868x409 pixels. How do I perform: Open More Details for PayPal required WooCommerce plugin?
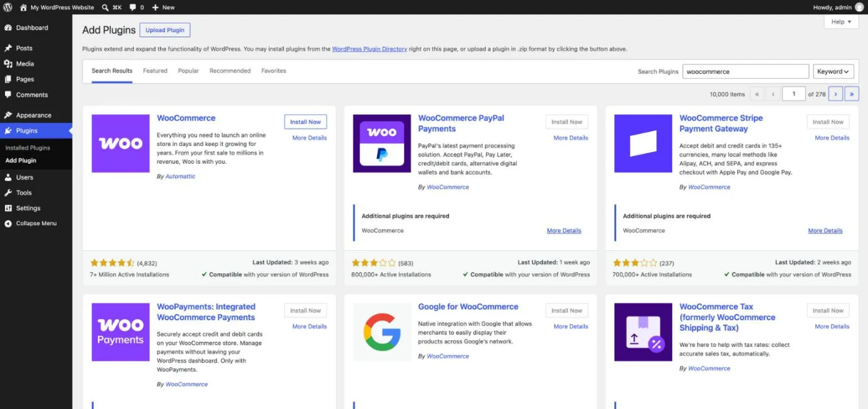pos(564,231)
